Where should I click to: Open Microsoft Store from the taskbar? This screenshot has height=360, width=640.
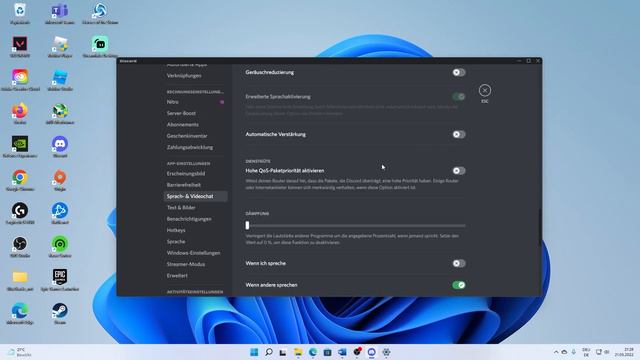coord(327,352)
